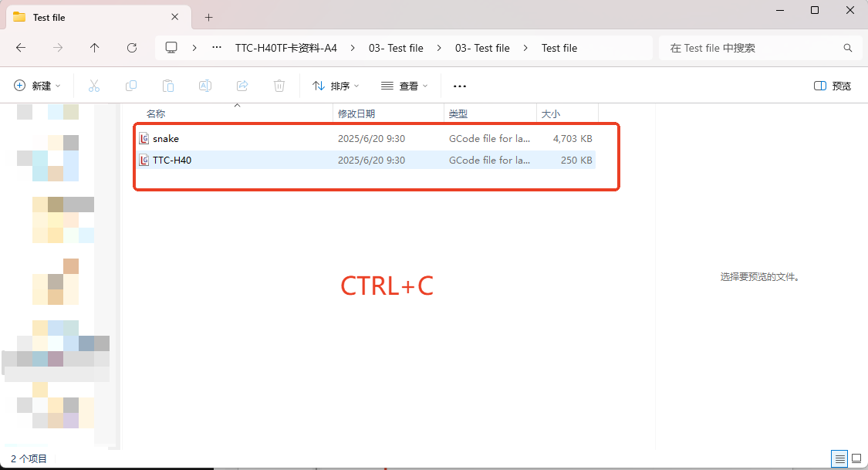This screenshot has width=868, height=470.
Task: Go up one folder level
Action: [x=95, y=48]
